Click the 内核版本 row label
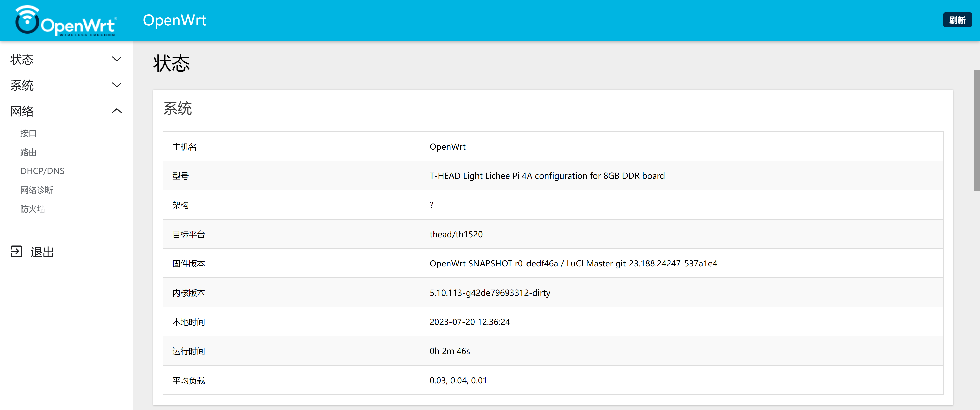Screen dimensions: 980x410 pyautogui.click(x=188, y=293)
